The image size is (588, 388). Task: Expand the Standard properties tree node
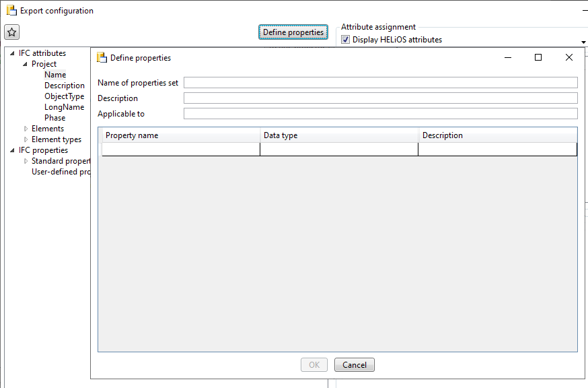(x=26, y=161)
